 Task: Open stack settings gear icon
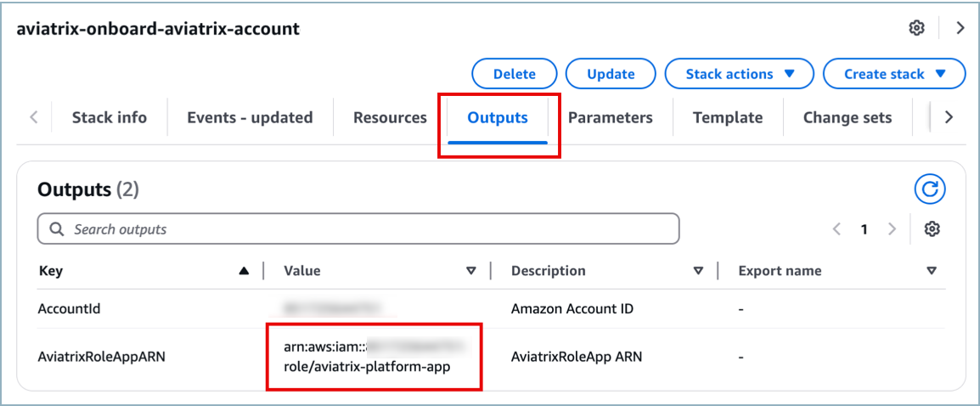916,28
